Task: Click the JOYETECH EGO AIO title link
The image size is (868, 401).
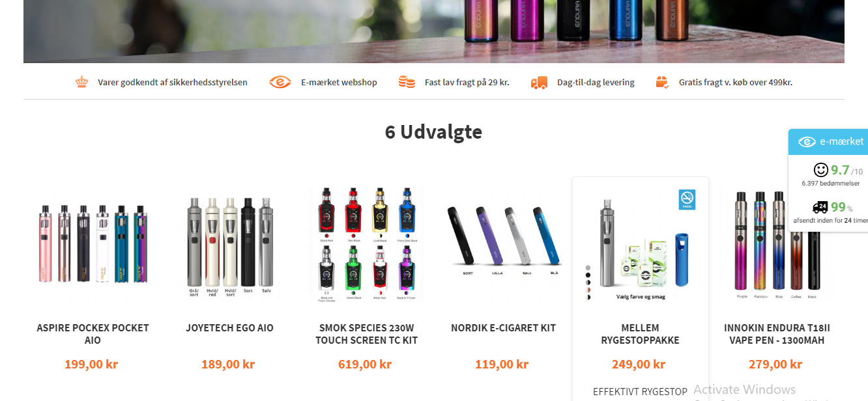Action: pyautogui.click(x=229, y=328)
